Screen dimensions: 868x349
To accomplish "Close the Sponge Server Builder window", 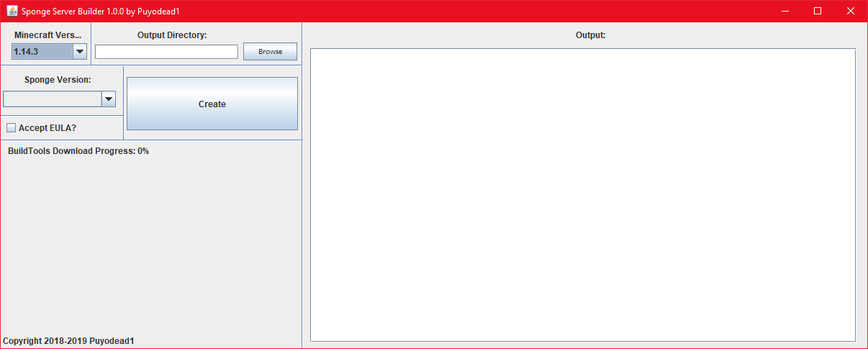I will (x=851, y=11).
